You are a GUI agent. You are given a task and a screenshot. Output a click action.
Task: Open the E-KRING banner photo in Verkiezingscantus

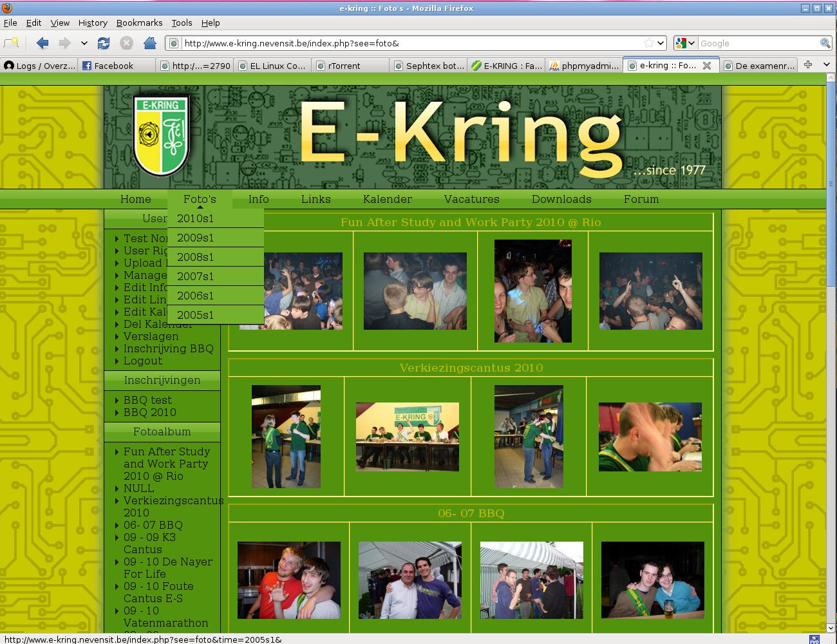pos(407,437)
